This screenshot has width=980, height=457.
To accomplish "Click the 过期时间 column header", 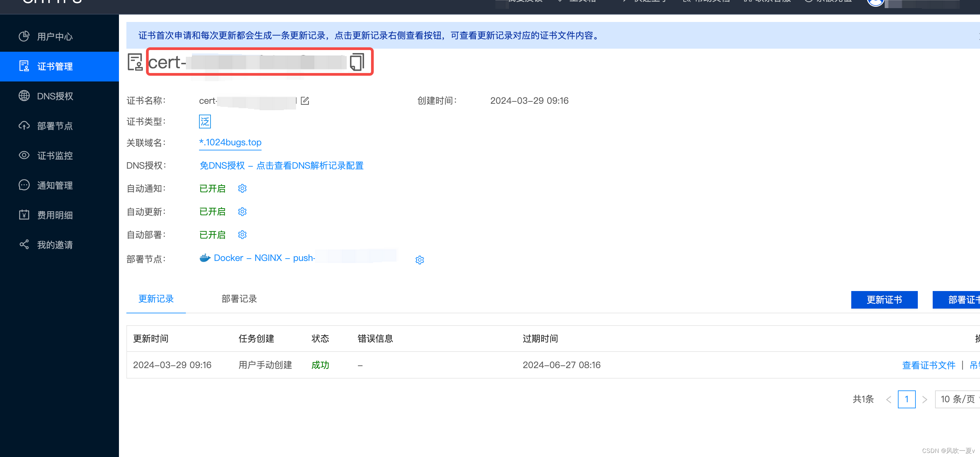I will click(x=540, y=338).
